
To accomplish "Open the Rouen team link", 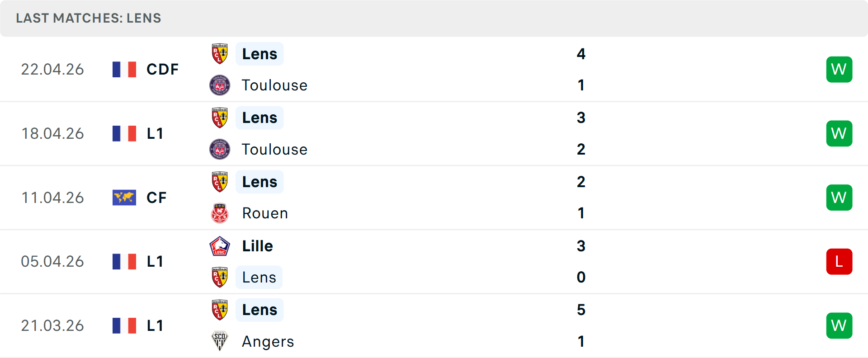I will 265,213.
